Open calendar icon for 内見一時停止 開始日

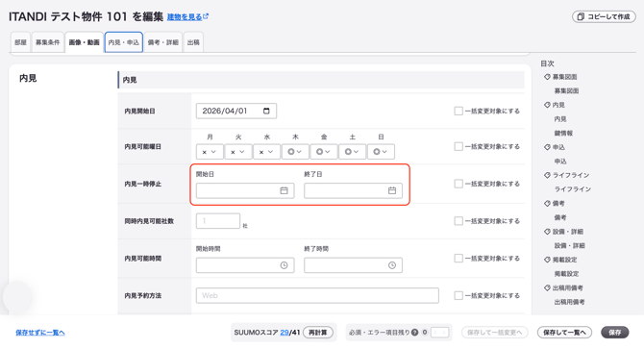(284, 190)
